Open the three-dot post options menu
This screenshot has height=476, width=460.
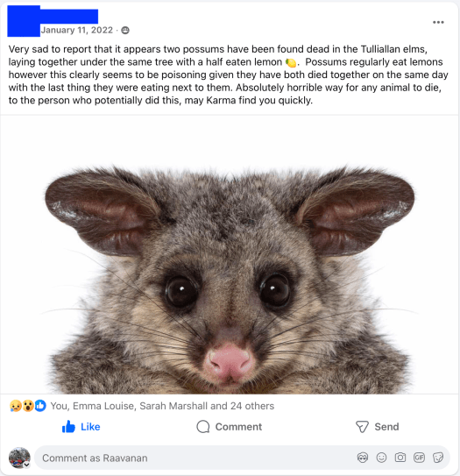click(438, 22)
